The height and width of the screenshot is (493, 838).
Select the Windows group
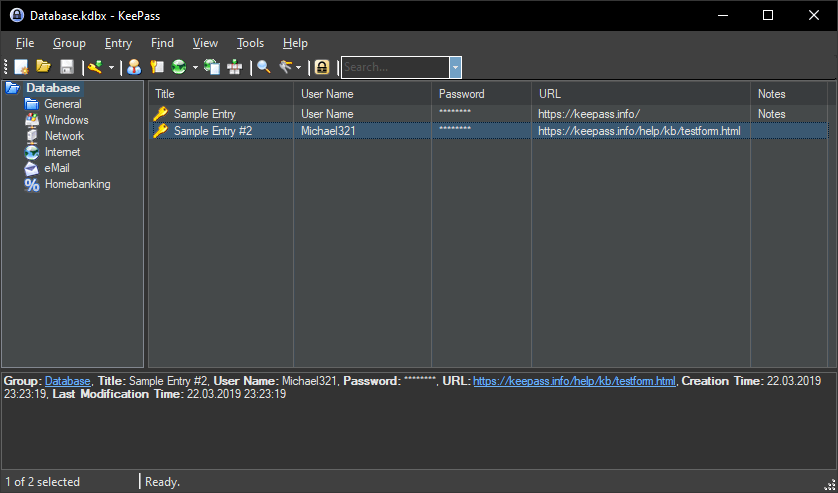click(x=66, y=120)
